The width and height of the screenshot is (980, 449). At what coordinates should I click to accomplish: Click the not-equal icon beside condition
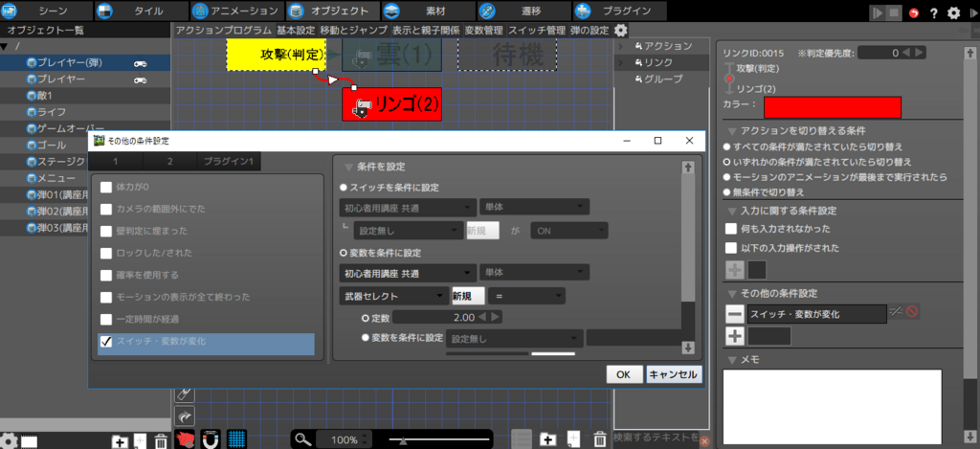(896, 311)
